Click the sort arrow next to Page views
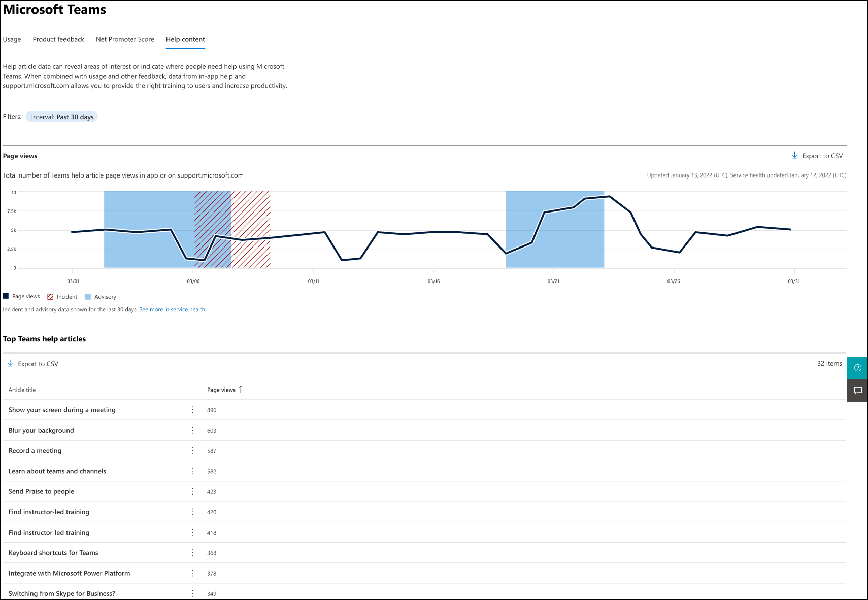 click(241, 390)
